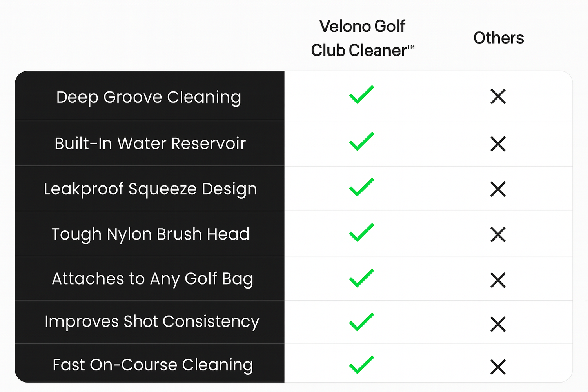Click the Fast On-Course Cleaning feature label
The height and width of the screenshot is (392, 588).
(x=152, y=365)
